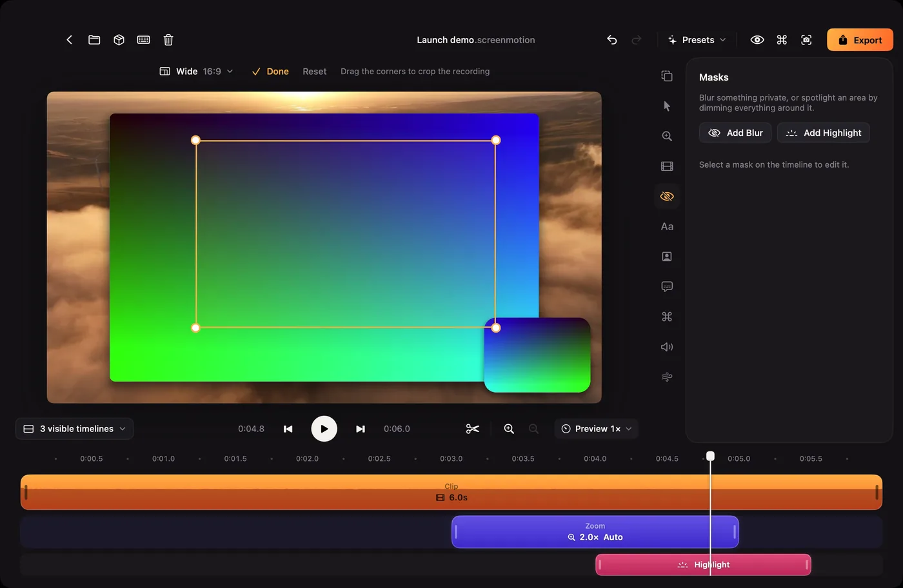Open the keyboard shortcuts icon
903x588 pixels.
(x=144, y=40)
